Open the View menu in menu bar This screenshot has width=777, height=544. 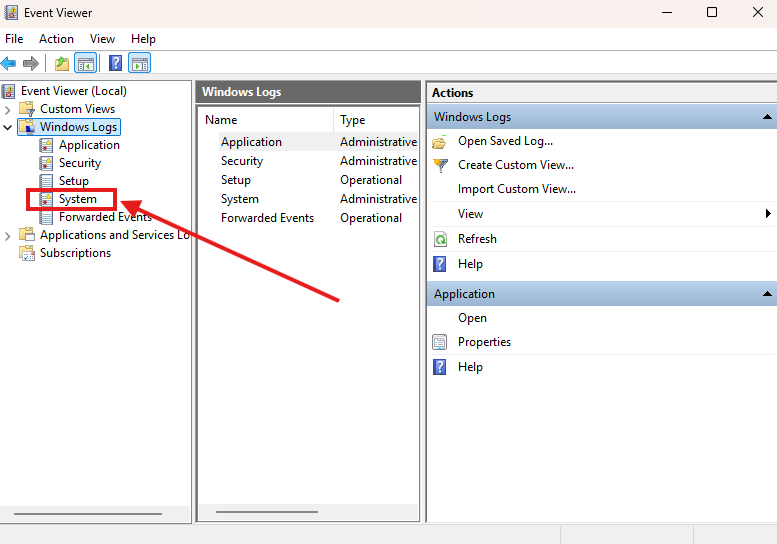point(102,39)
